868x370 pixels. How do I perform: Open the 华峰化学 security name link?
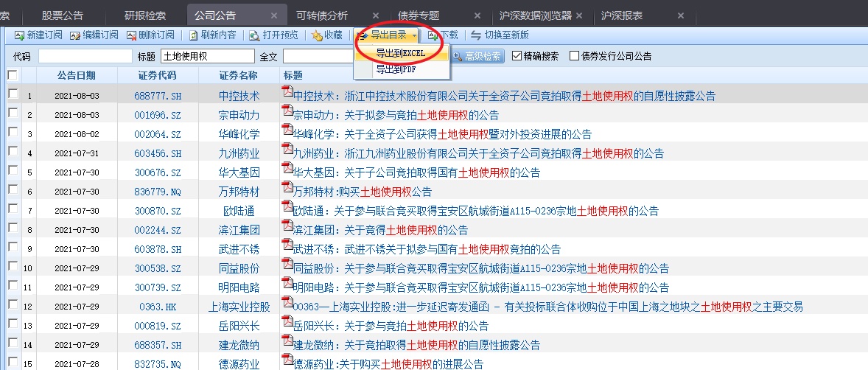(239, 134)
